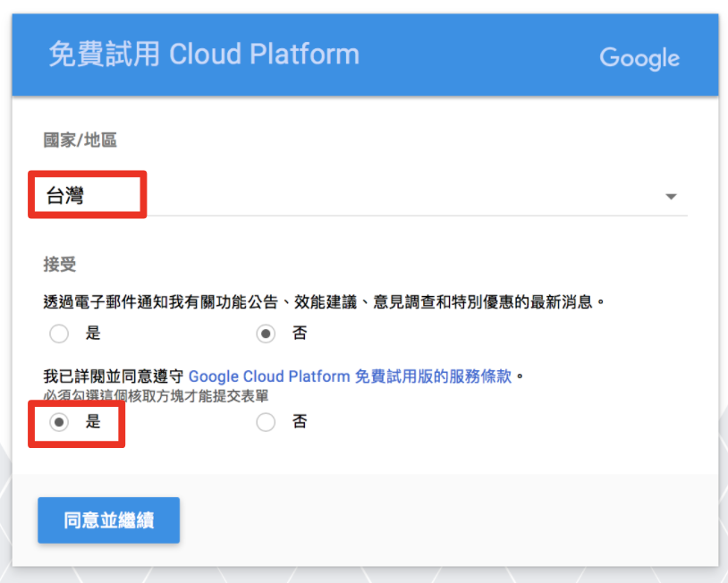The width and height of the screenshot is (728, 583).
Task: Click the email notification description text
Action: point(324,302)
